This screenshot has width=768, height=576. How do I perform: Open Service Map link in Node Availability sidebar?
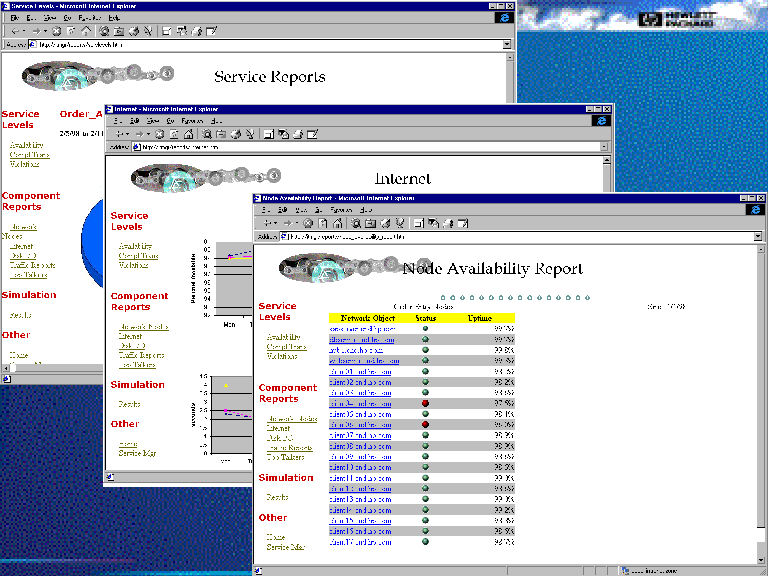coord(285,547)
